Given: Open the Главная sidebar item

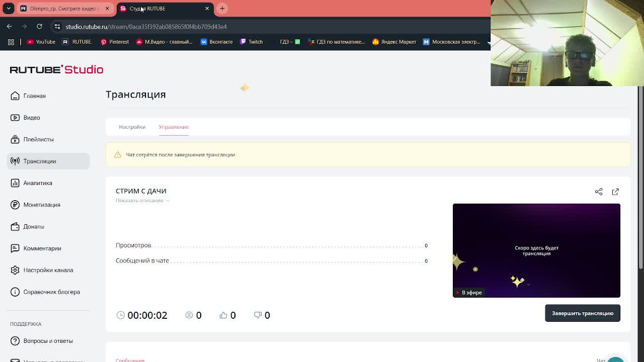Looking at the screenshot, I should coord(28,96).
